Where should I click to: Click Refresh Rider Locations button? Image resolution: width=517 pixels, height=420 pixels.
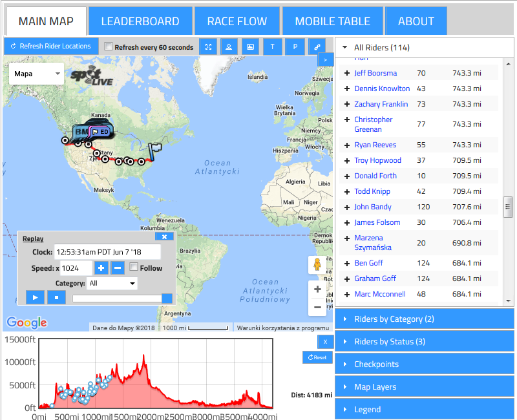[51, 46]
